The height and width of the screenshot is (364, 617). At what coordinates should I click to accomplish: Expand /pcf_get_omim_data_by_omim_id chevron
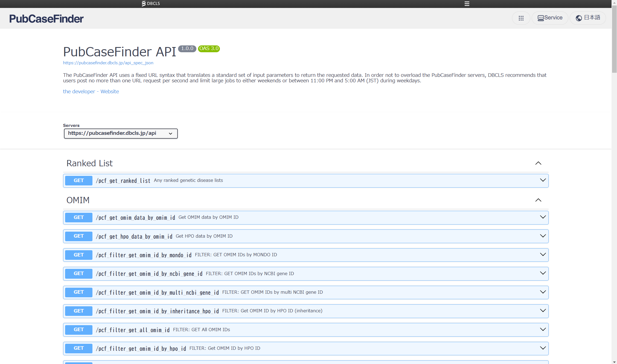(x=543, y=217)
